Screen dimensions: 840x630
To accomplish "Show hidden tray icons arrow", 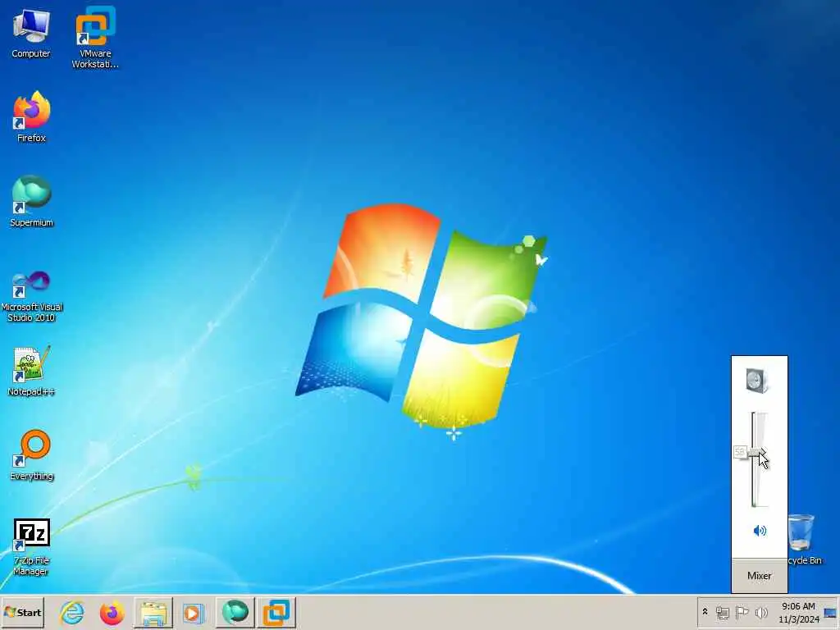I will (x=705, y=612).
